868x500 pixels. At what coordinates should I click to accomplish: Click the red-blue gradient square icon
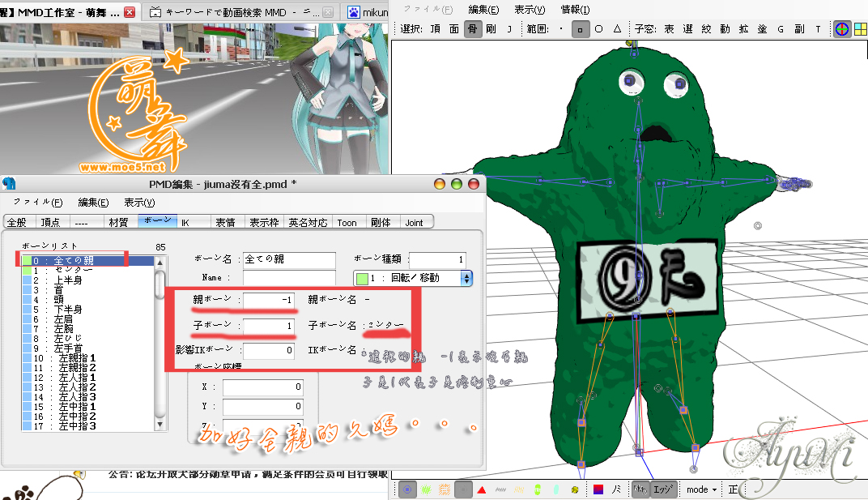click(x=598, y=489)
